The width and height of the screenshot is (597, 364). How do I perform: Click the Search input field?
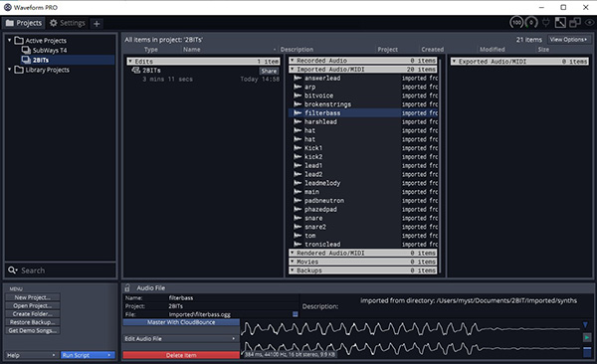click(x=60, y=271)
